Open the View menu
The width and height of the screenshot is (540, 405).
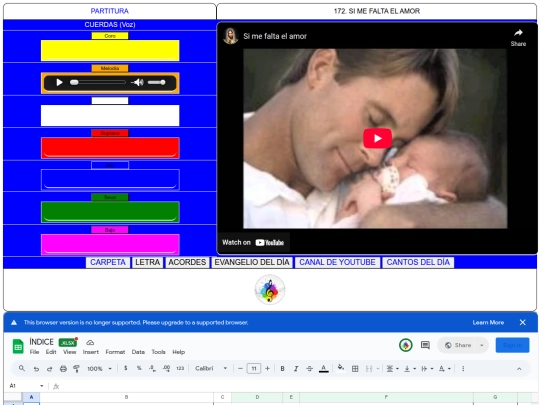tap(69, 352)
